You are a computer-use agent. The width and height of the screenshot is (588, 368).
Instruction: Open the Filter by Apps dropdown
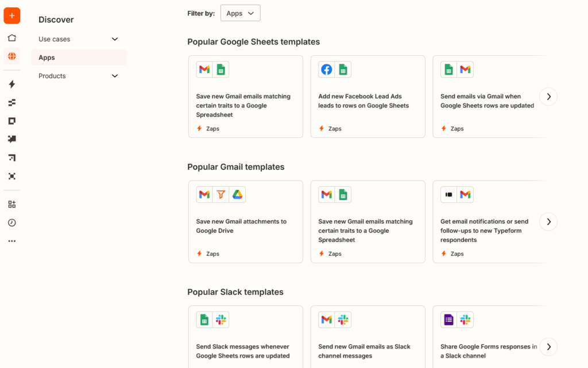[x=241, y=13]
